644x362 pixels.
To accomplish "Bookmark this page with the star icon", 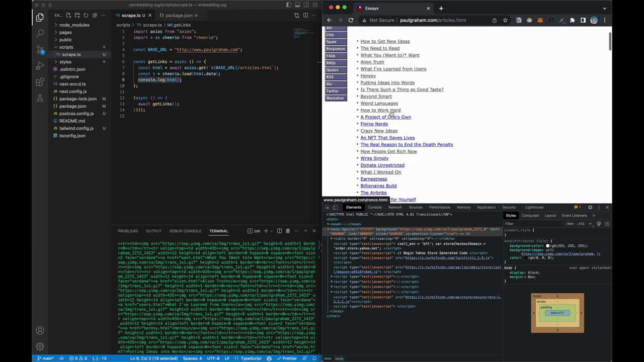I will 505,20.
